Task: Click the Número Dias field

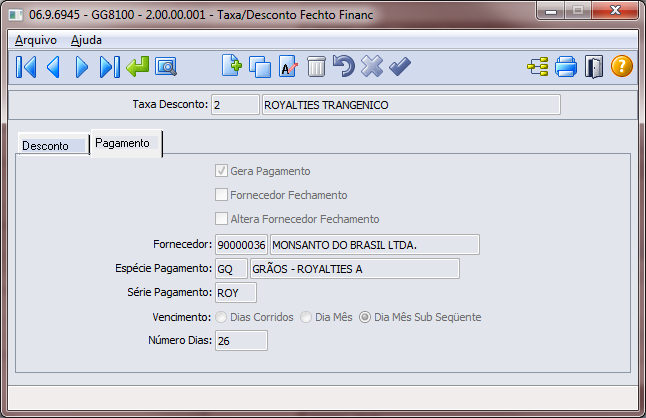Action: pyautogui.click(x=241, y=341)
